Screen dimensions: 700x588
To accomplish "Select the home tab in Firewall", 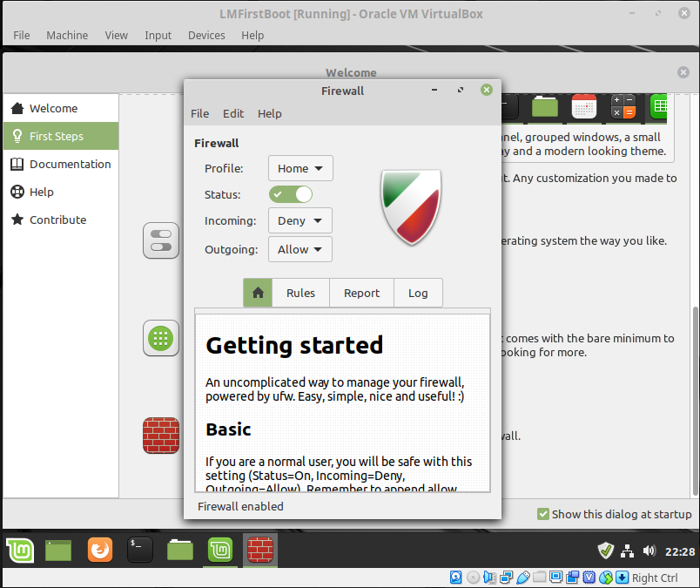I will click(x=258, y=293).
